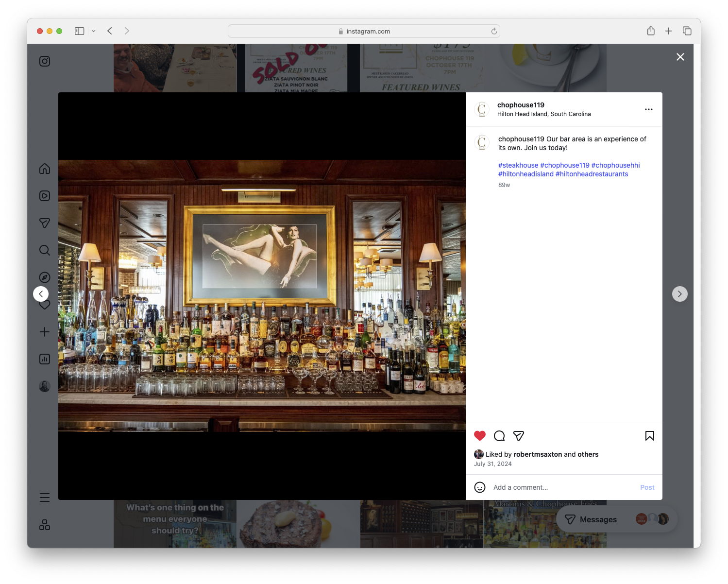This screenshot has height=584, width=728.
Task: Create a new post with the plus icon
Action: coord(44,332)
